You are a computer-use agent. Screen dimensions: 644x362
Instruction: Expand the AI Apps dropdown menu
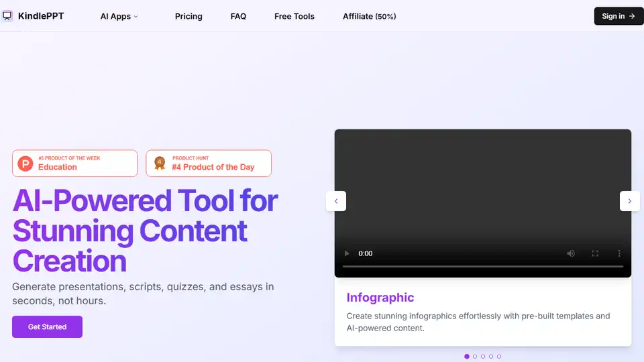[119, 16]
